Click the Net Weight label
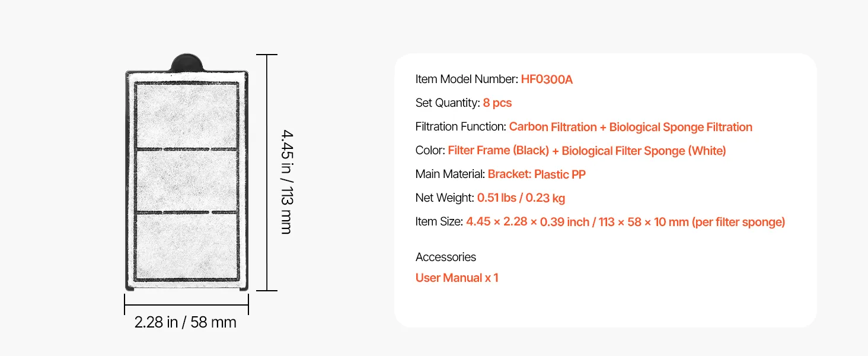Screen dimensions: 868x356 445,198
